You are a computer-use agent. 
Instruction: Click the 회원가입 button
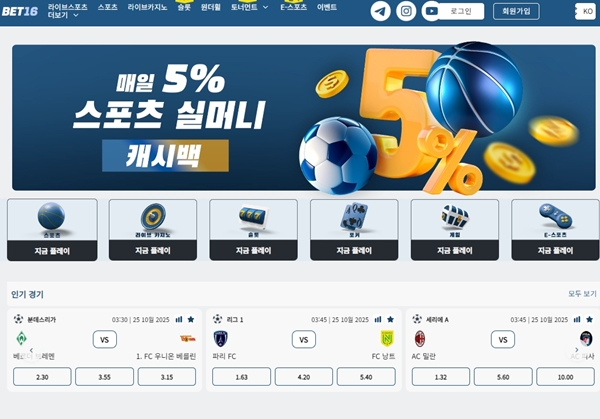516,11
